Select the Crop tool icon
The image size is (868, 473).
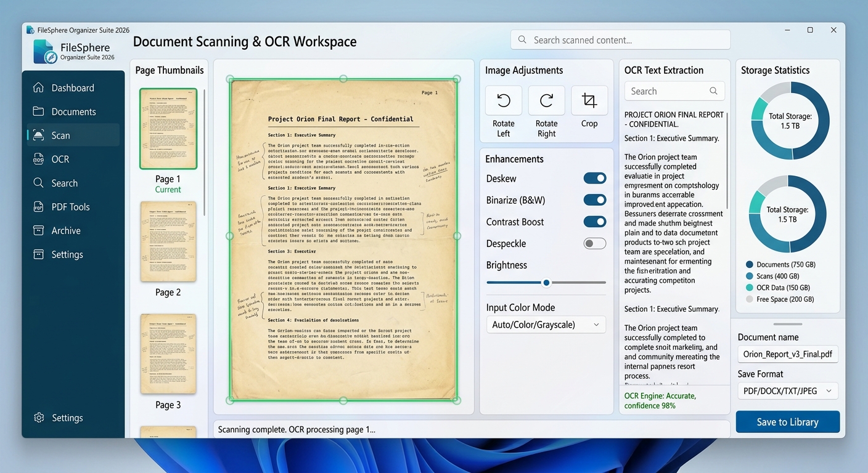coord(589,100)
